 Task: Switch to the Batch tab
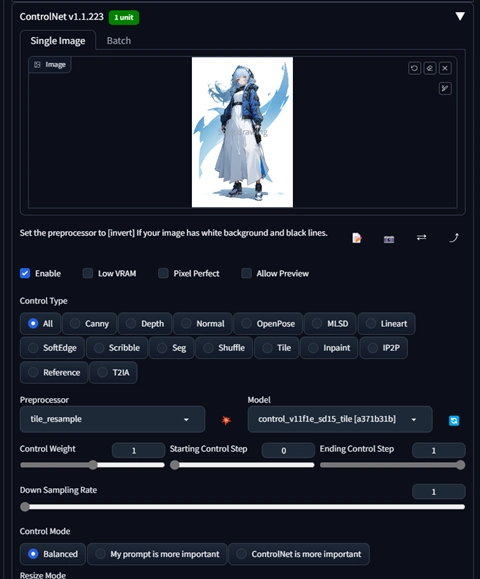pos(119,41)
